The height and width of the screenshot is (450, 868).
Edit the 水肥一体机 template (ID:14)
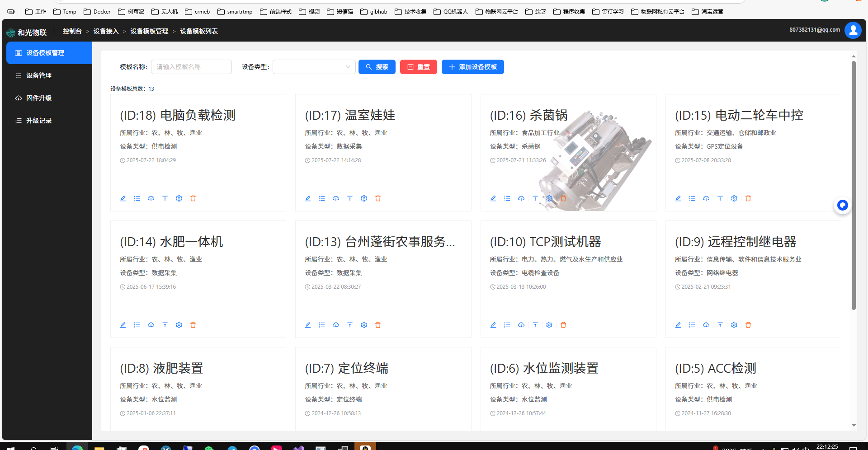pyautogui.click(x=123, y=325)
